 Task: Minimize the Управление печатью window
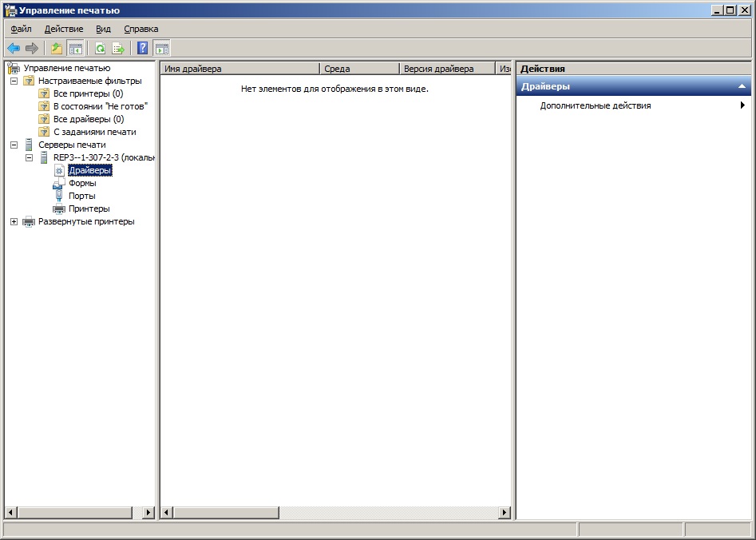718,10
